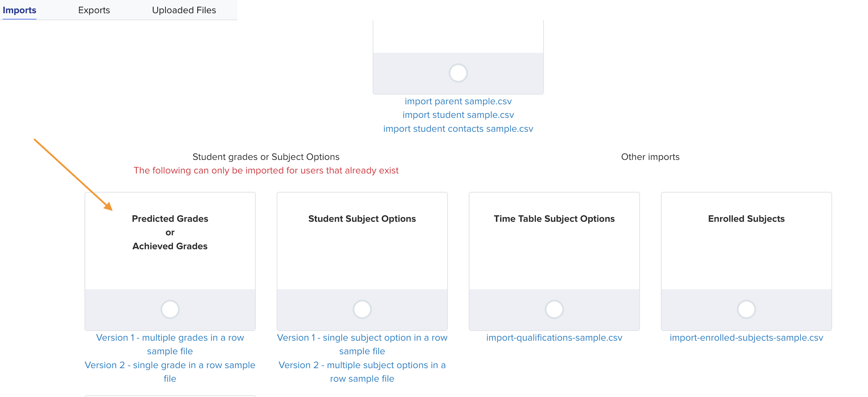Select the Enrolled Subjects radio button
868x397 pixels.
tap(746, 309)
